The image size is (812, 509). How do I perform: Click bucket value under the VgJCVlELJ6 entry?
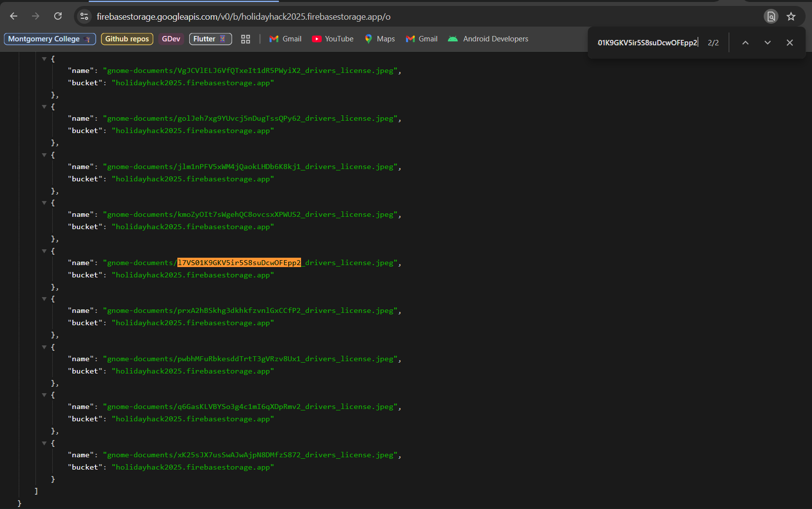click(193, 83)
